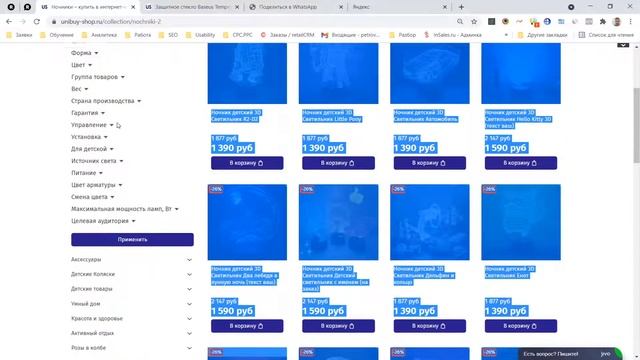Expand the Аксессуары category chevron
Screen dimensions: 640x360
189,260
